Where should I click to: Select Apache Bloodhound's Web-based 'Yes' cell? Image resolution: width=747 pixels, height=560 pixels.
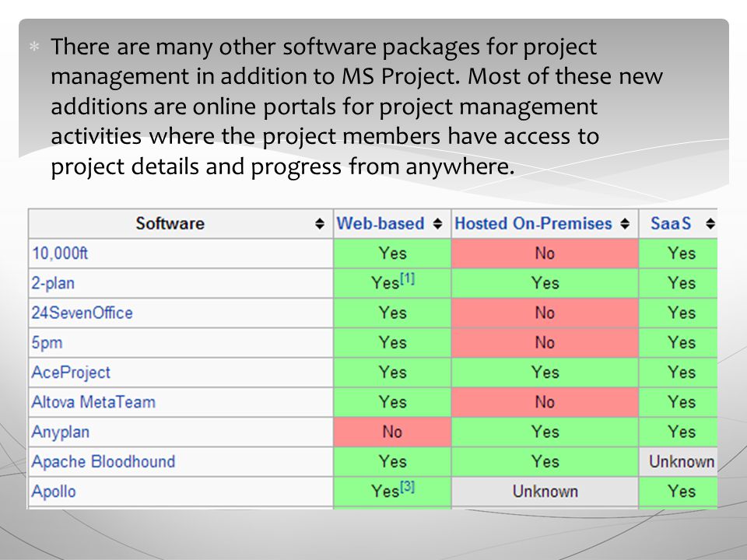[392, 461]
